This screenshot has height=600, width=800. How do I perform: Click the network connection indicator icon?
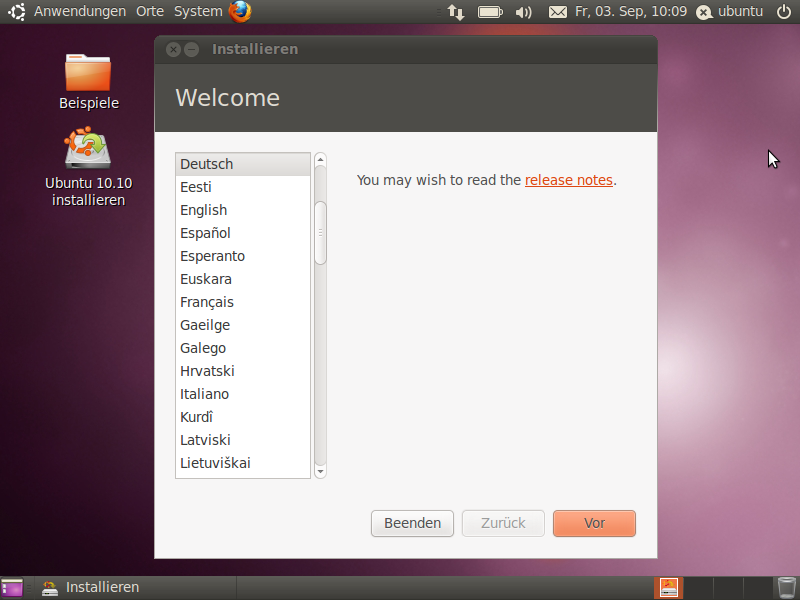coord(455,12)
